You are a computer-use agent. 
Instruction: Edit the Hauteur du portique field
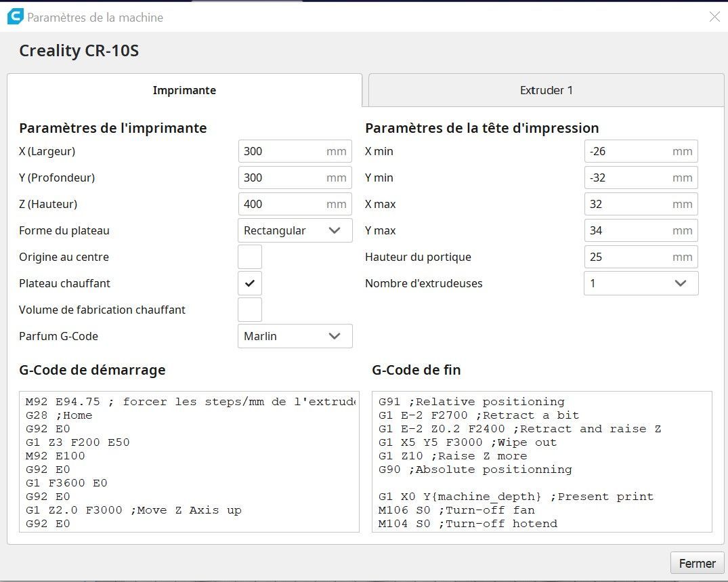coord(641,257)
